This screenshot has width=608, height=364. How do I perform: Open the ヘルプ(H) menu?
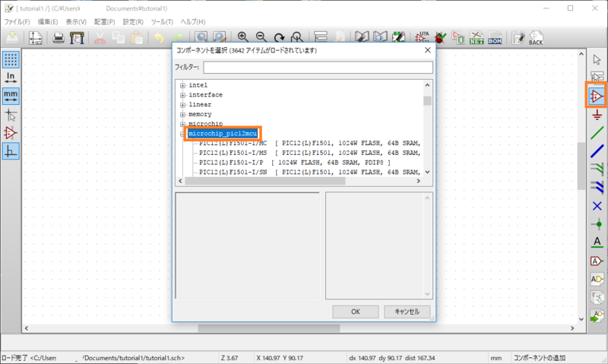(x=193, y=22)
